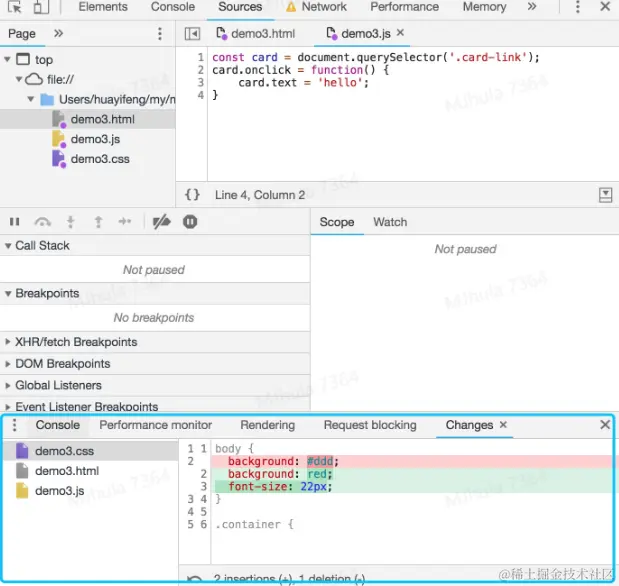This screenshot has width=619, height=586.
Task: Select demo3.css in Changes list
Action: 90,451
